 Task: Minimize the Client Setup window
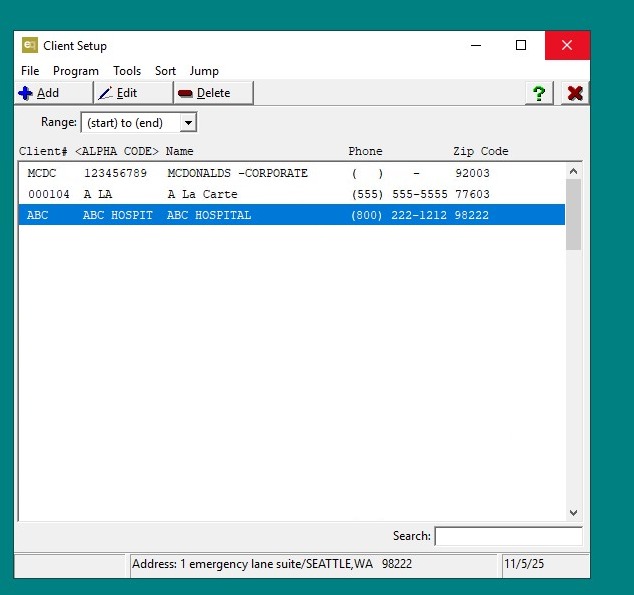tap(476, 45)
